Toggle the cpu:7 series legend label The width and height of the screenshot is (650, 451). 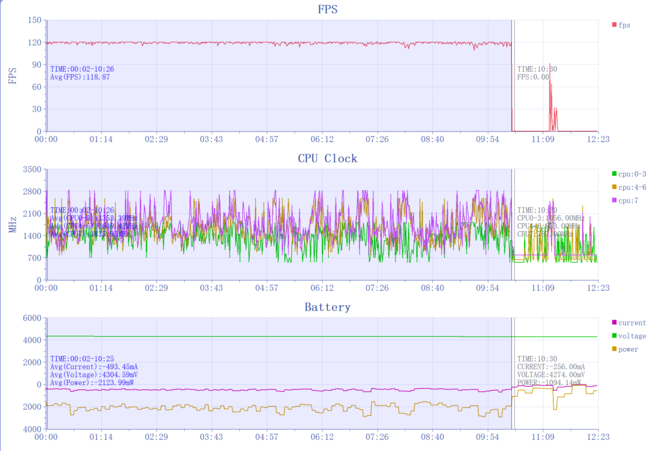pos(627,201)
